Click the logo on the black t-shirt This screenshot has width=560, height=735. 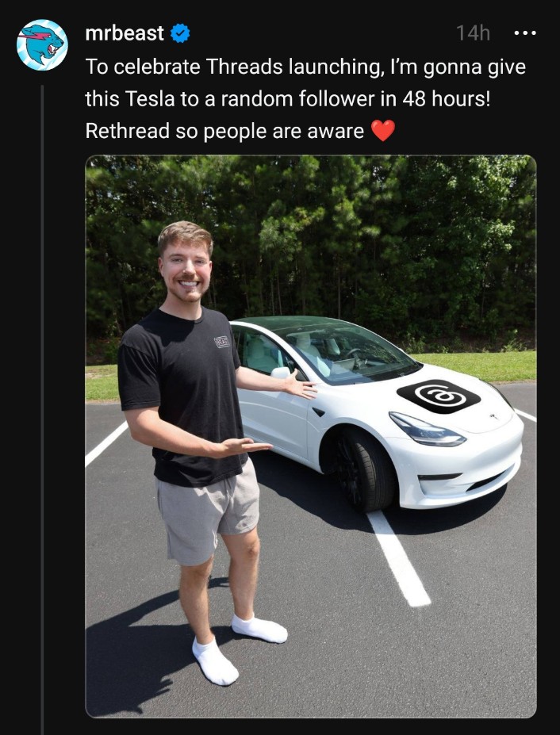pyautogui.click(x=222, y=342)
